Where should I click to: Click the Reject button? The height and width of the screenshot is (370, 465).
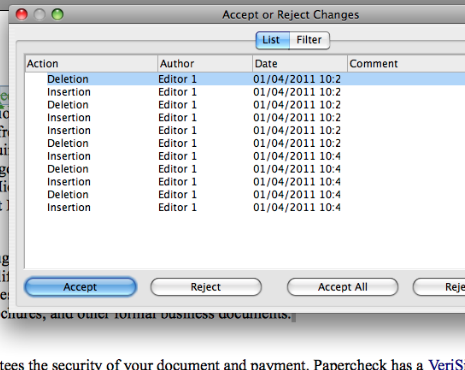point(206,287)
